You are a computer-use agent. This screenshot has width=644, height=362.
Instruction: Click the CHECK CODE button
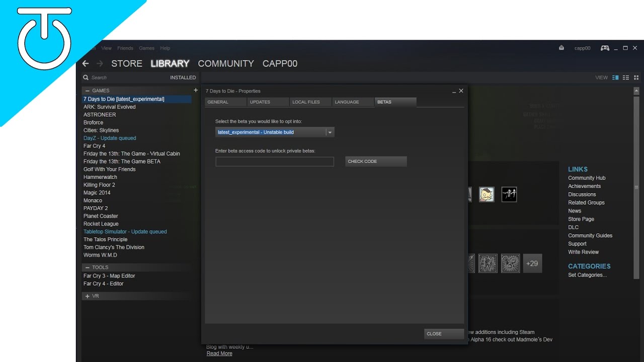(x=376, y=161)
